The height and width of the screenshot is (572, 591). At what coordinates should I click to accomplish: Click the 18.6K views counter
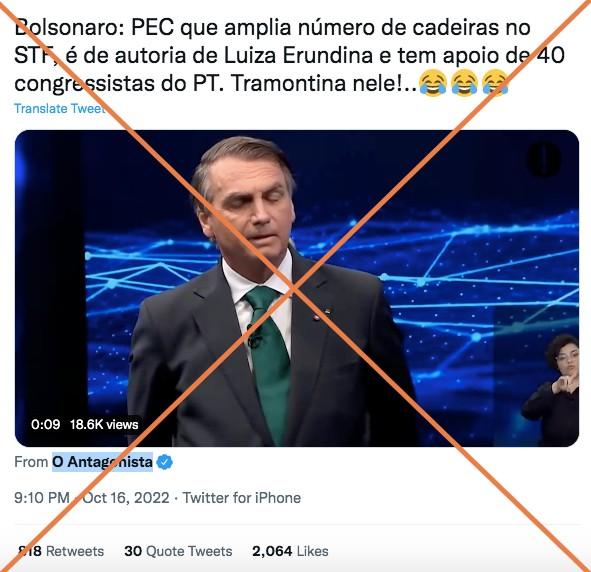pos(104,425)
